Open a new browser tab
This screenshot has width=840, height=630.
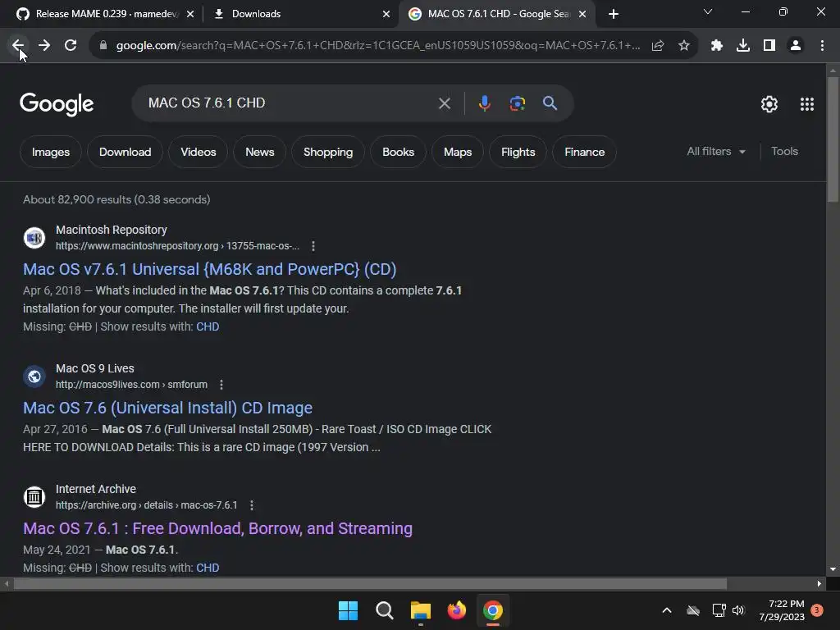tap(614, 14)
